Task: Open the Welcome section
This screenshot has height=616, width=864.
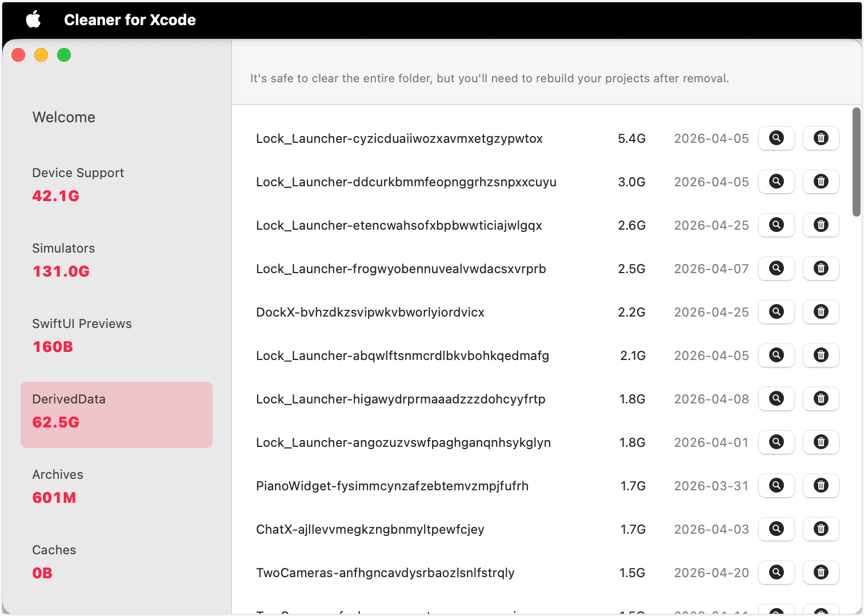Action: (x=64, y=117)
